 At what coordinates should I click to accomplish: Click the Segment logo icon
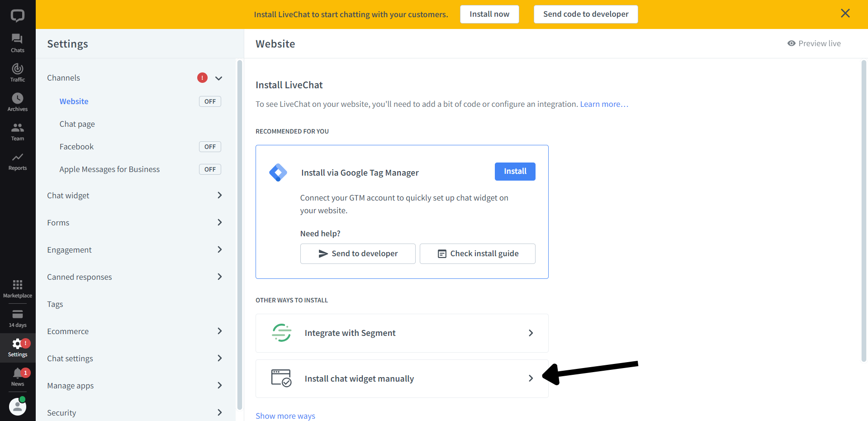pos(281,333)
